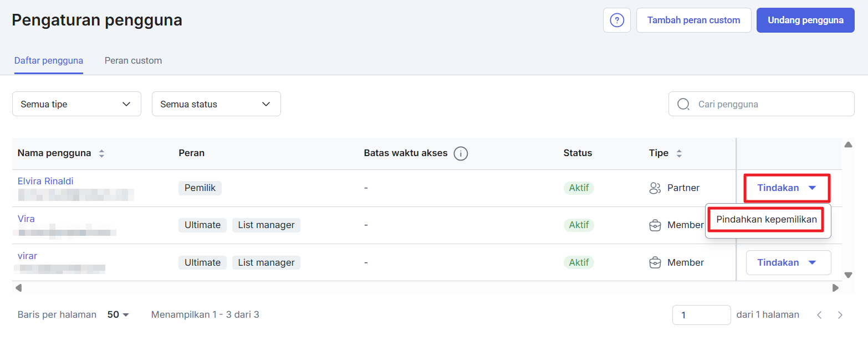Viewport: 868px width, 341px height.
Task: Click Tambah peran custom button
Action: 693,20
